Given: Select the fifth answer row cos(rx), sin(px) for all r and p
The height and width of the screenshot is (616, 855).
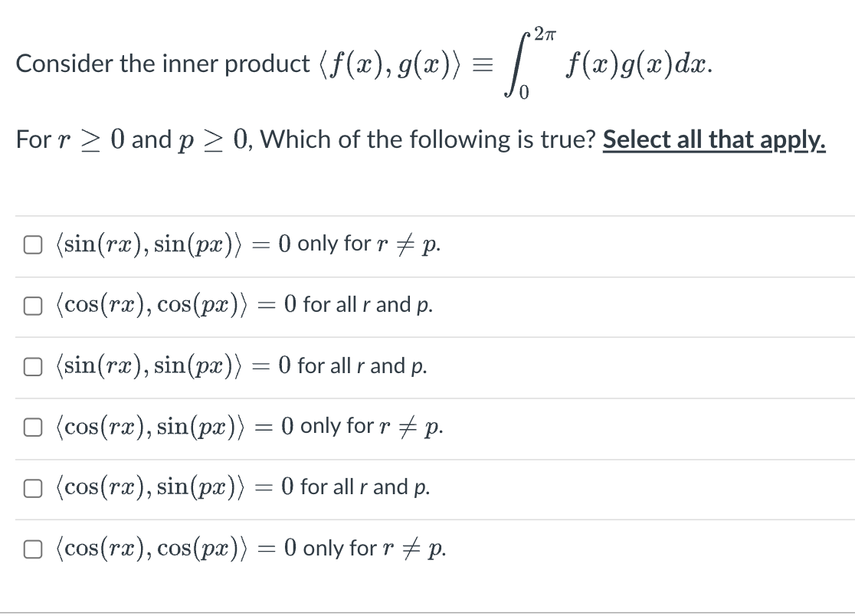Looking at the screenshot, I should pos(245,488).
